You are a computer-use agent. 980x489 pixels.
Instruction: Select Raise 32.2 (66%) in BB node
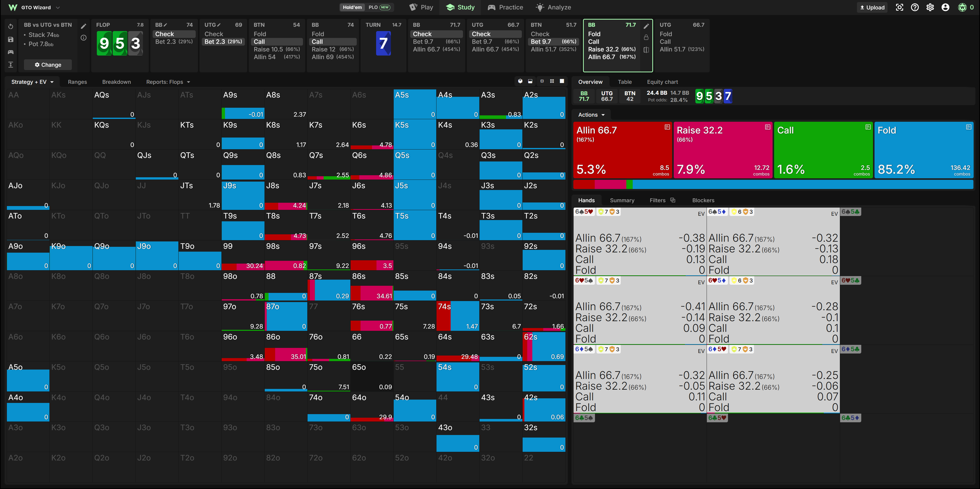(612, 49)
